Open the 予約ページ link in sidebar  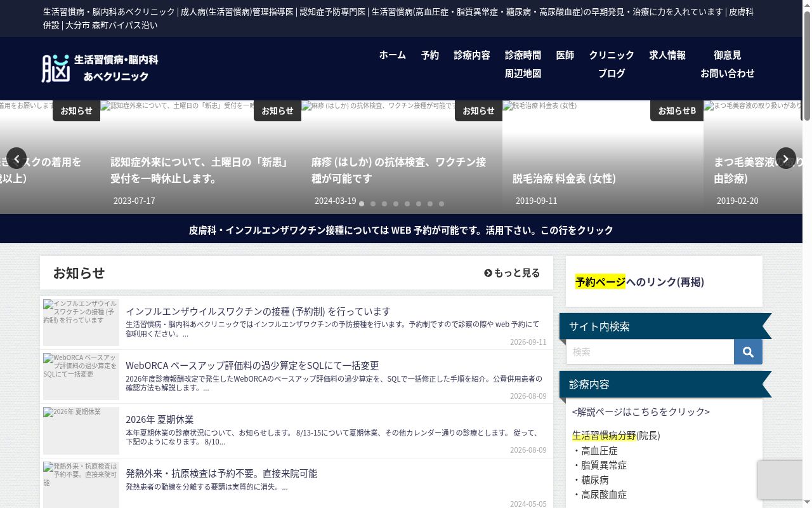click(600, 282)
